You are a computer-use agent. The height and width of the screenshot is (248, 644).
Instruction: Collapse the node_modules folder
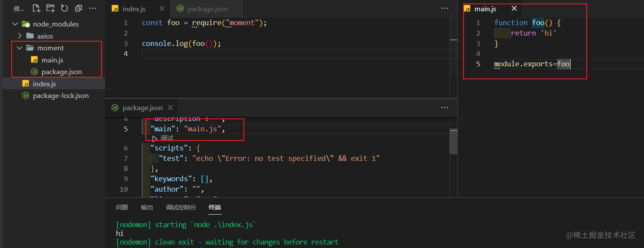(15, 24)
